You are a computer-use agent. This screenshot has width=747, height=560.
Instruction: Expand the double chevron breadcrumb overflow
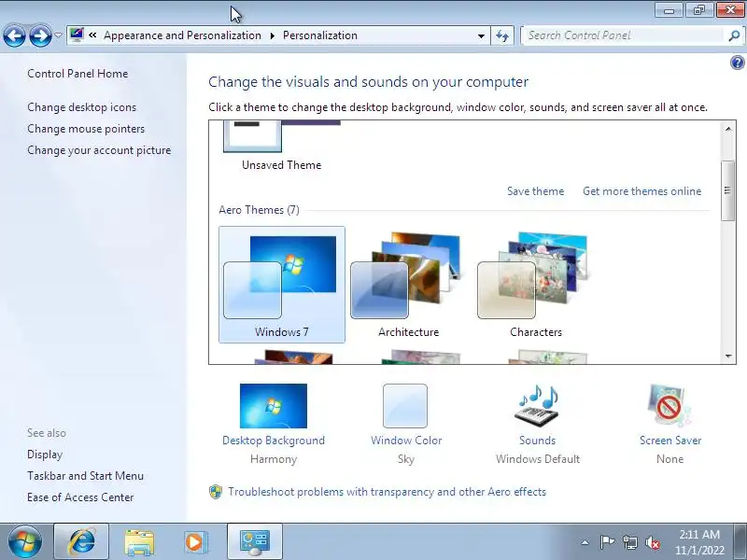(92, 35)
